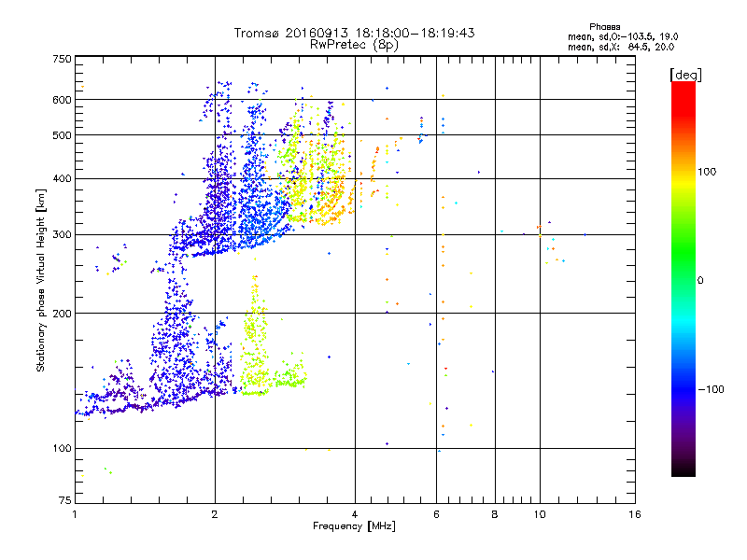The image size is (747, 560).
Task: Click the x-axis label 'Frequency [MHz]'
Action: tap(354, 526)
